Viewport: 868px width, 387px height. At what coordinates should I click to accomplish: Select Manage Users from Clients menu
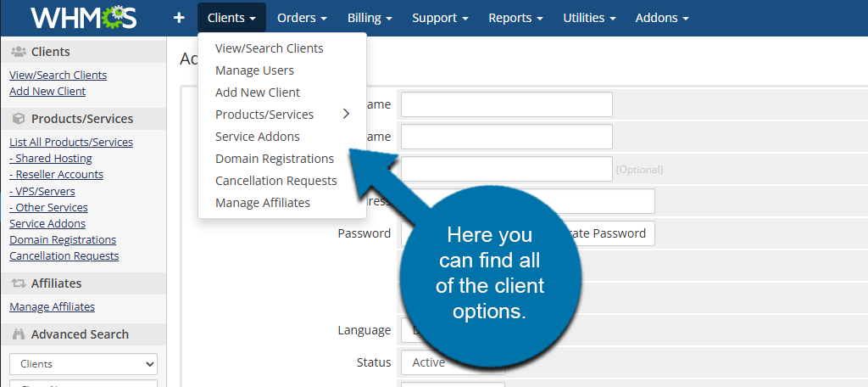pos(254,70)
